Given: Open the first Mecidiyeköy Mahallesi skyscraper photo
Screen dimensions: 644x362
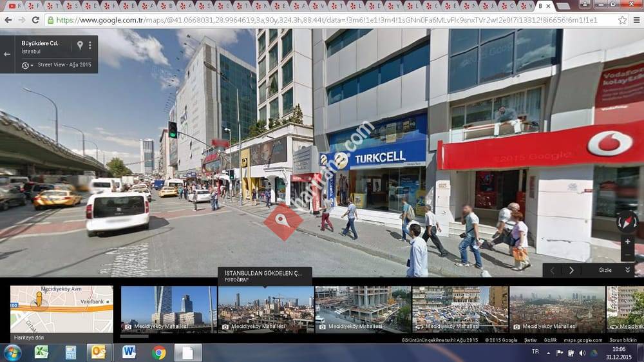Looking at the screenshot, I should (x=169, y=309).
